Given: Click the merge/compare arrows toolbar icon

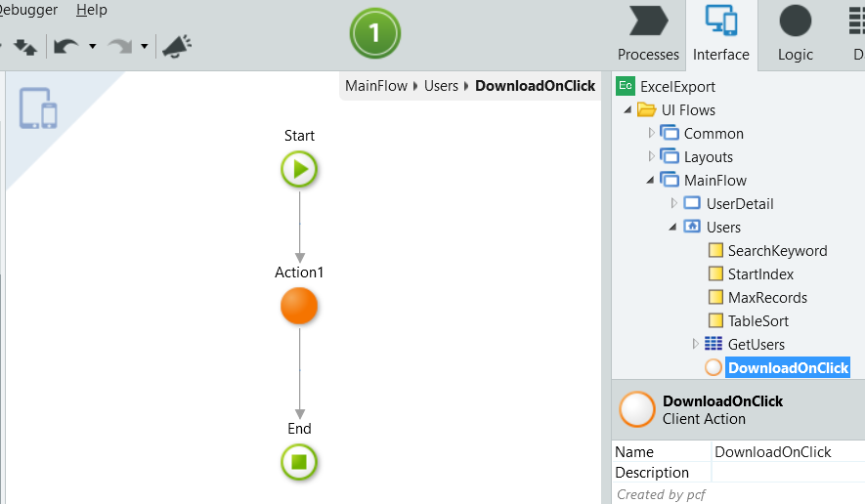Looking at the screenshot, I should pyautogui.click(x=24, y=46).
